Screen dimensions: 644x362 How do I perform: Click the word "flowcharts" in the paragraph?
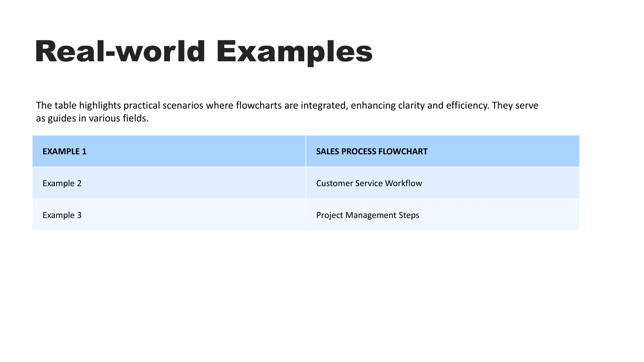[x=259, y=105]
